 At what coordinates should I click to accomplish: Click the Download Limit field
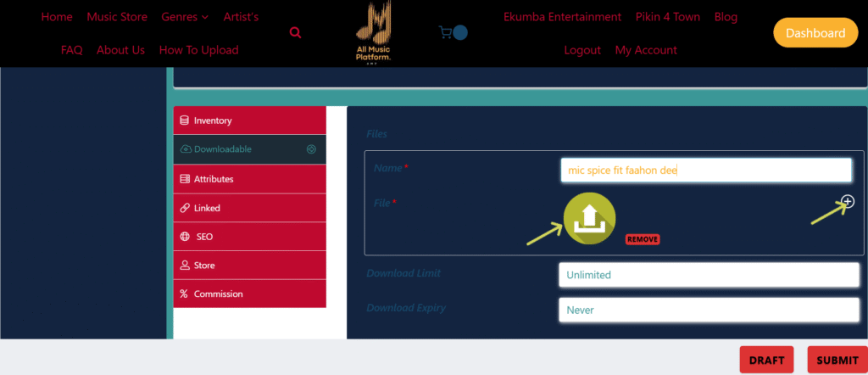pyautogui.click(x=709, y=275)
